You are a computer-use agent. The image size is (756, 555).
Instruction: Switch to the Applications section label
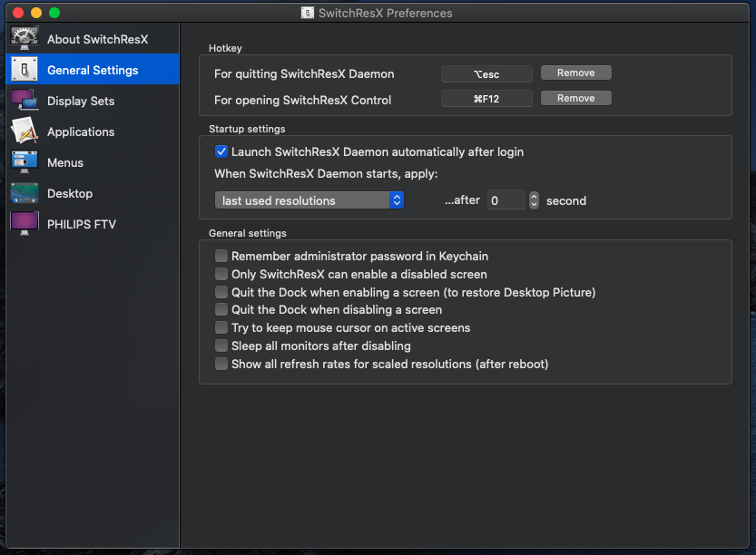point(81,132)
